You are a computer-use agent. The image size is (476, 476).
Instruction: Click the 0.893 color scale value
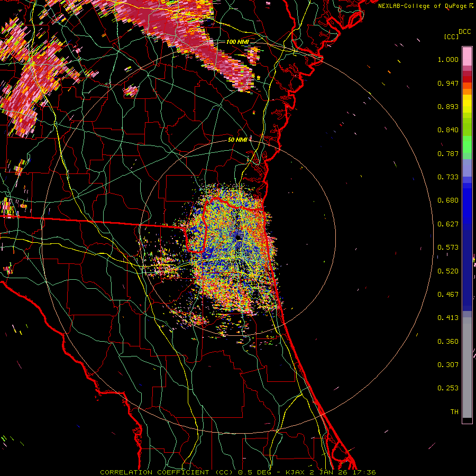[x=448, y=106]
